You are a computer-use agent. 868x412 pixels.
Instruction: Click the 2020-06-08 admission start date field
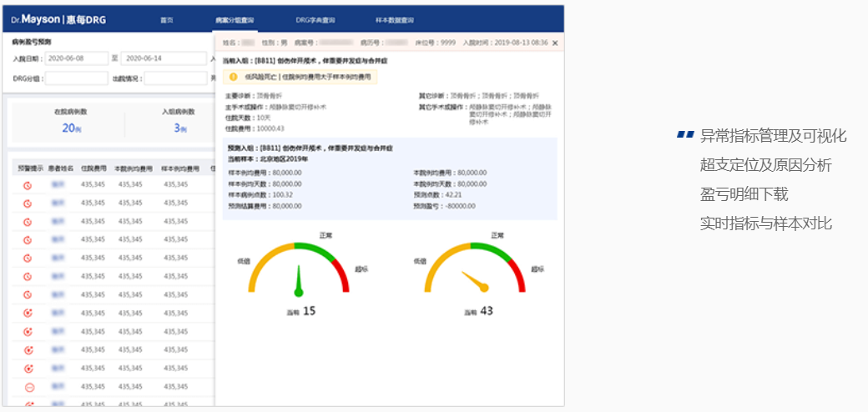click(x=77, y=58)
